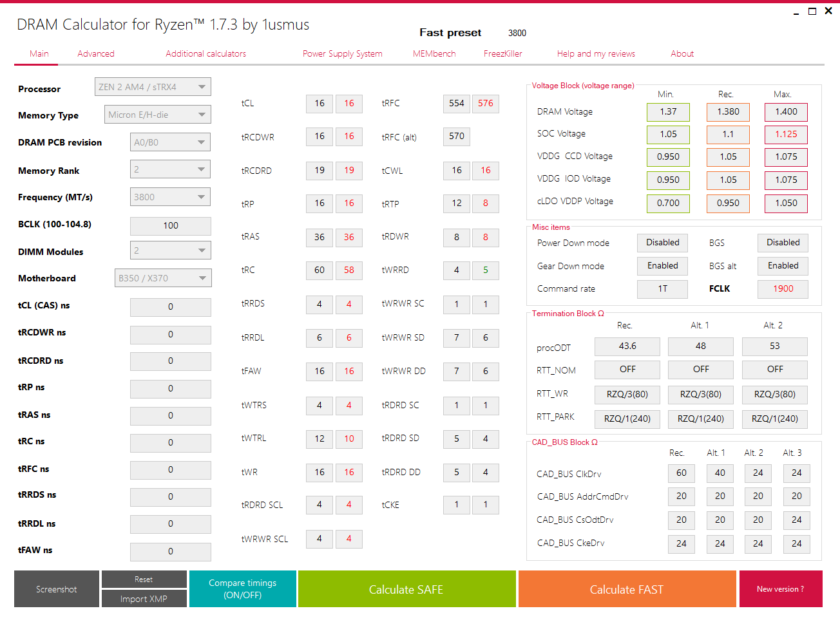This screenshot has height=631, width=840.
Task: Click the tCL (CAS) ns field
Action: tap(171, 307)
